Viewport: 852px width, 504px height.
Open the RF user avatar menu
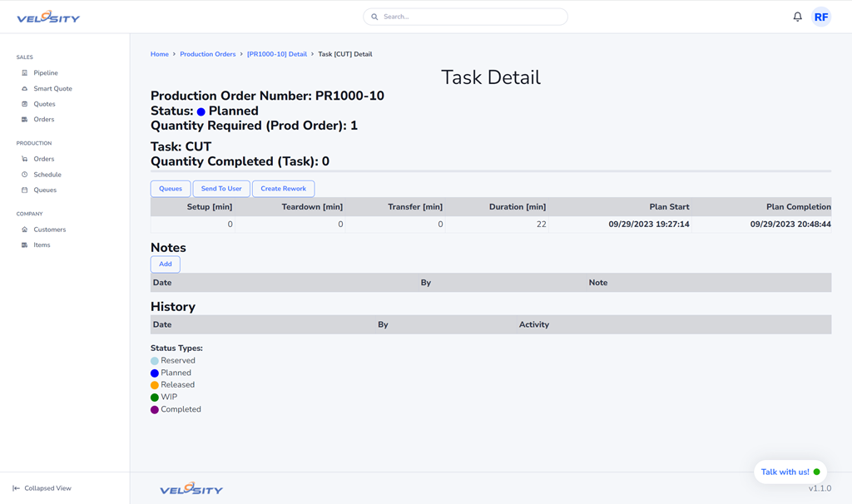(x=820, y=17)
